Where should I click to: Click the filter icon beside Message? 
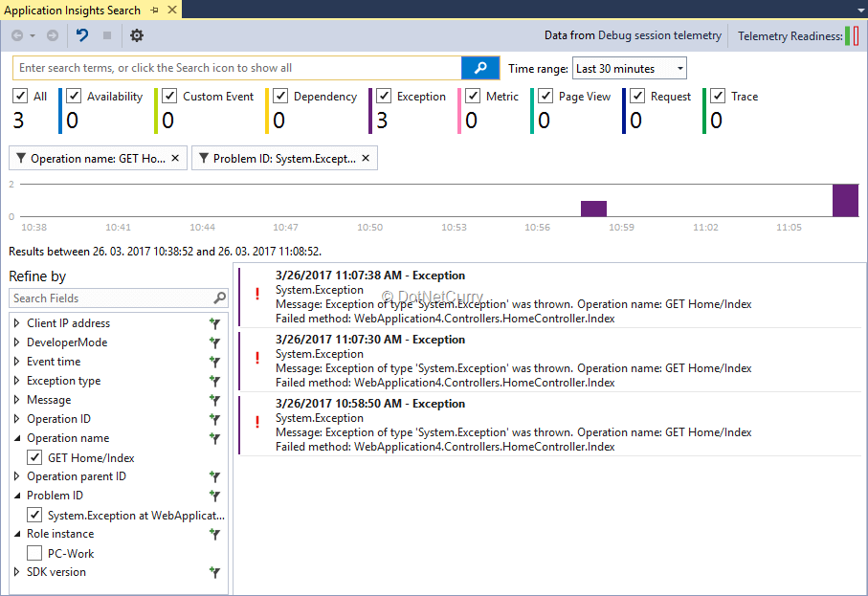point(214,400)
